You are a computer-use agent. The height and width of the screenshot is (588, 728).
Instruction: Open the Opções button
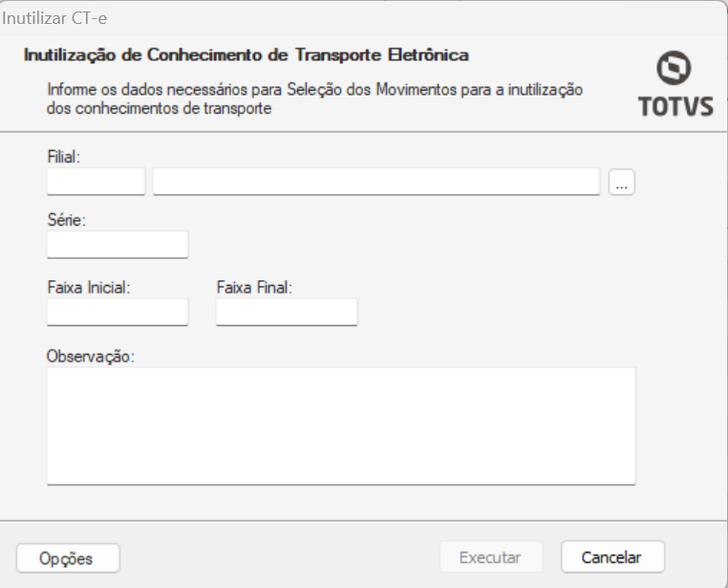(x=68, y=557)
